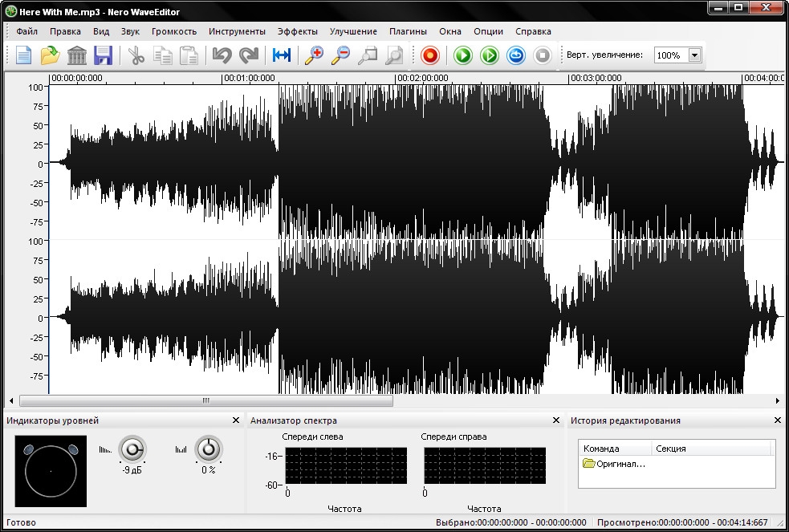
Task: Undo the last action via toolbar arrow
Action: point(222,55)
